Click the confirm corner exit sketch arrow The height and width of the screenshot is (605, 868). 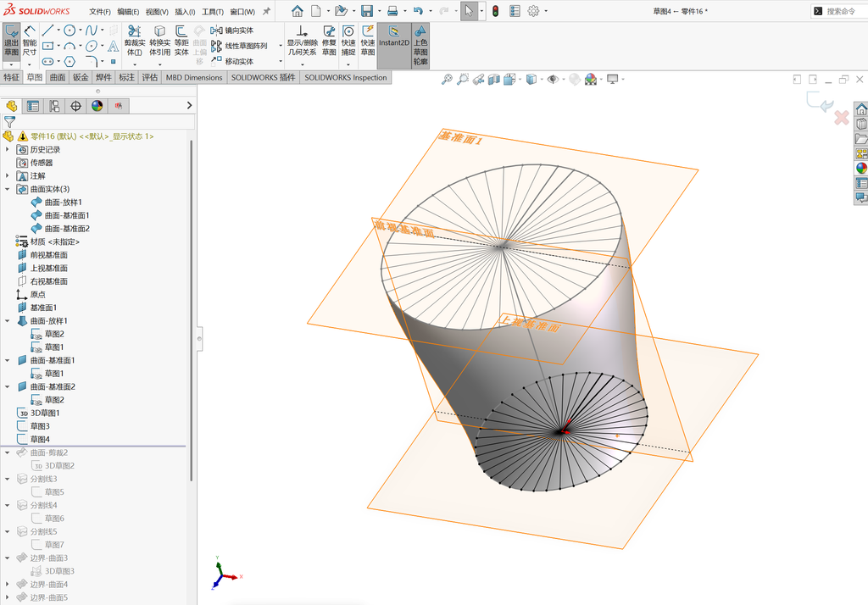pyautogui.click(x=820, y=102)
